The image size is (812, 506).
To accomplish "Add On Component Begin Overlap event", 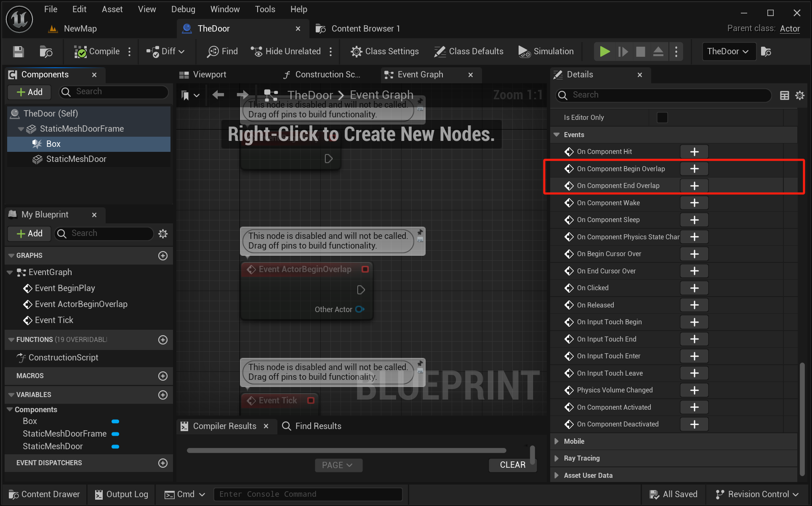I will coord(695,169).
